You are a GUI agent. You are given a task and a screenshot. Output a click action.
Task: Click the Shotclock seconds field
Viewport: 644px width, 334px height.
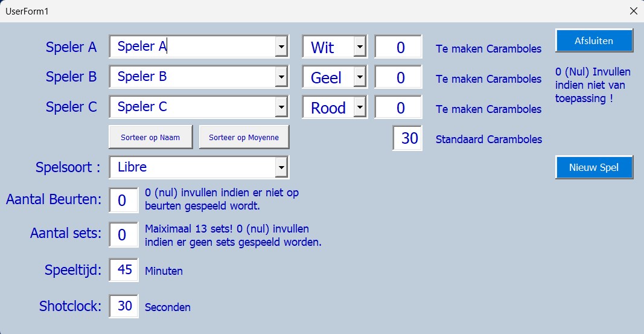124,306
